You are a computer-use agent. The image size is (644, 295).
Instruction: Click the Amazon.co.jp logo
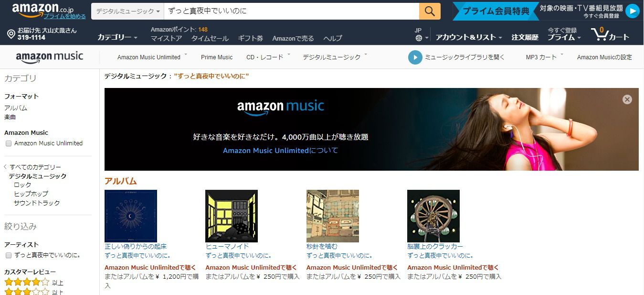[43, 10]
